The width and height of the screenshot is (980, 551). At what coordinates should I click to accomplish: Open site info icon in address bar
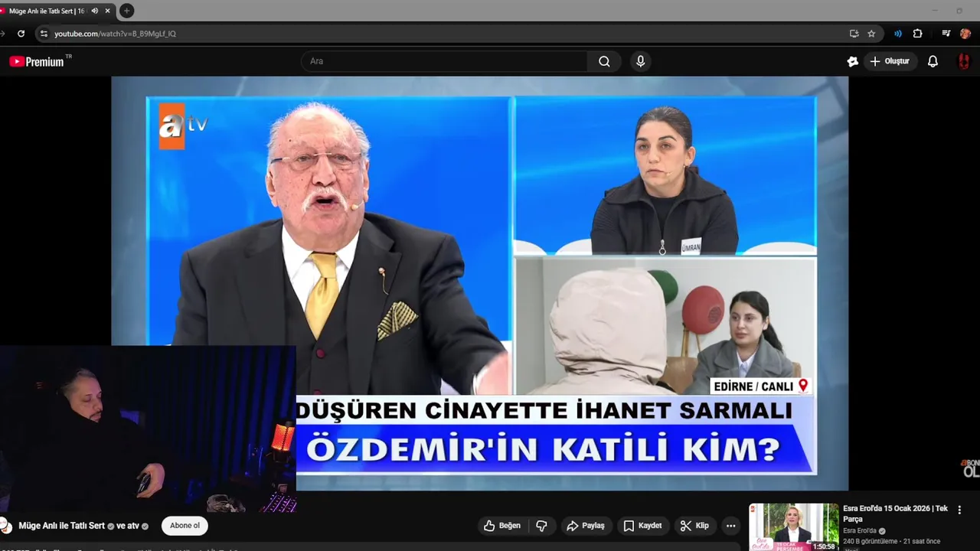(44, 34)
